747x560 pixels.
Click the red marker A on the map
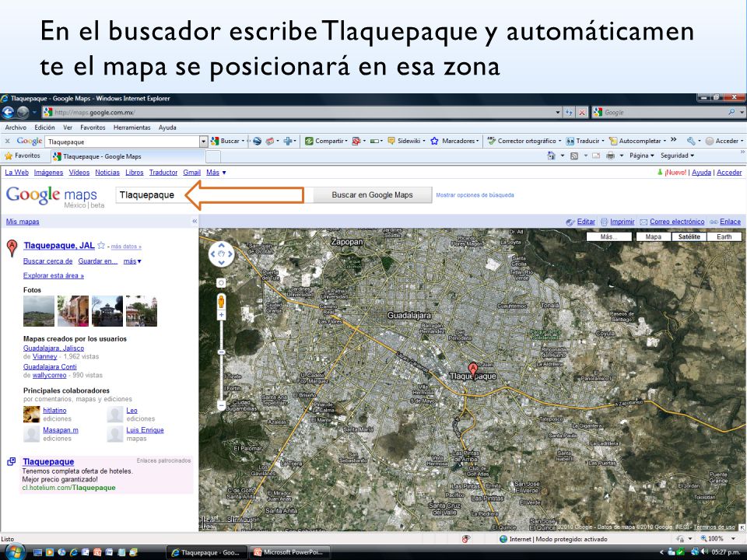pos(472,369)
